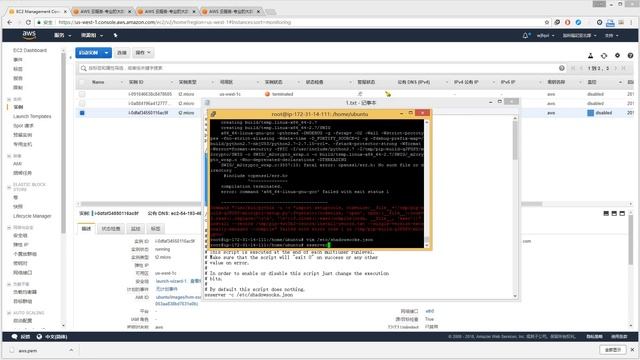Click the feedback speech bubble icon in footer
This screenshot has width=640, height=360.
(x=14, y=337)
